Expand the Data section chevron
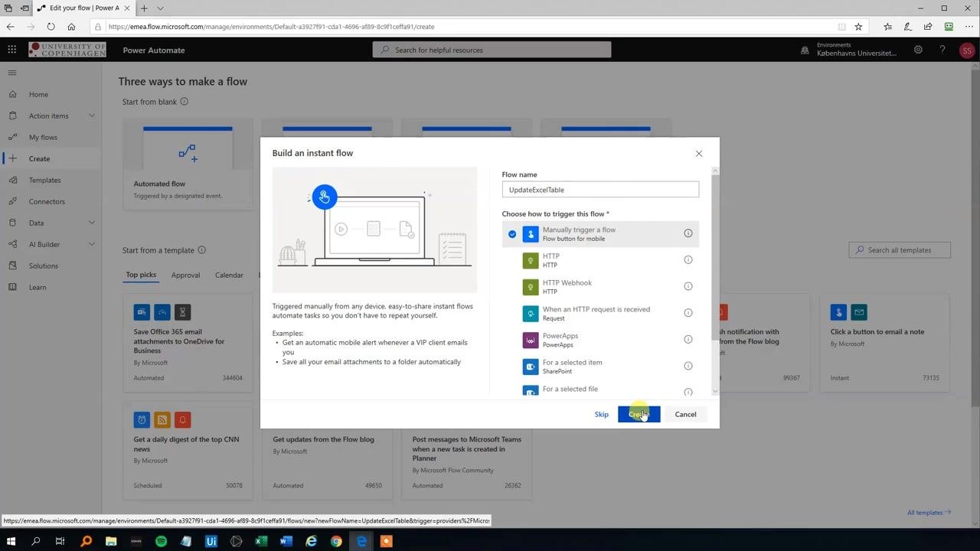980x551 pixels. (92, 223)
